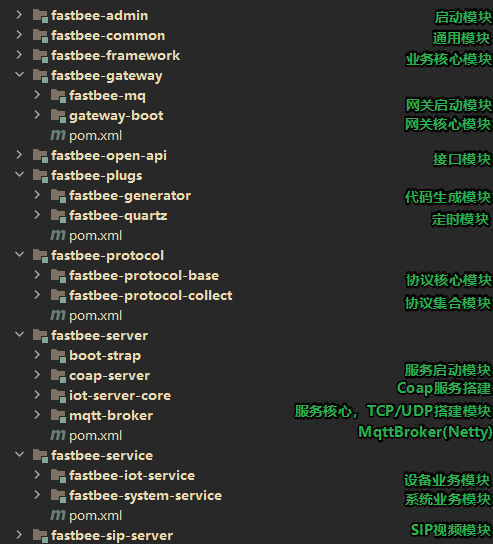Expand the iot-server-core submodule
This screenshot has height=544, width=493.
pos(37,395)
